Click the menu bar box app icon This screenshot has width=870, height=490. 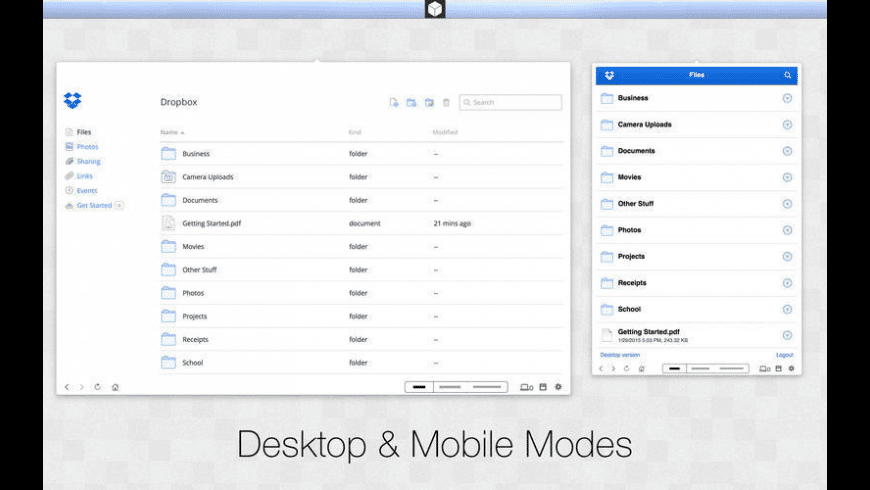tap(435, 9)
